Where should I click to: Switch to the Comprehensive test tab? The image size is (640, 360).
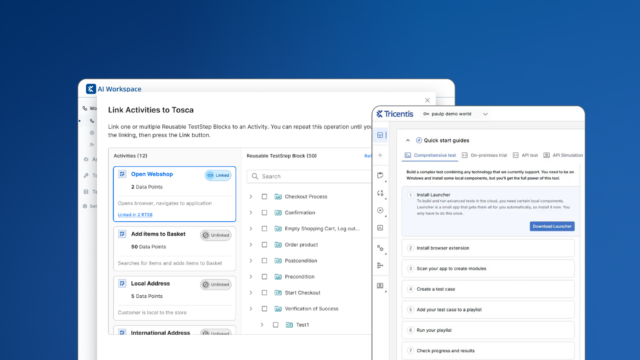[430, 155]
